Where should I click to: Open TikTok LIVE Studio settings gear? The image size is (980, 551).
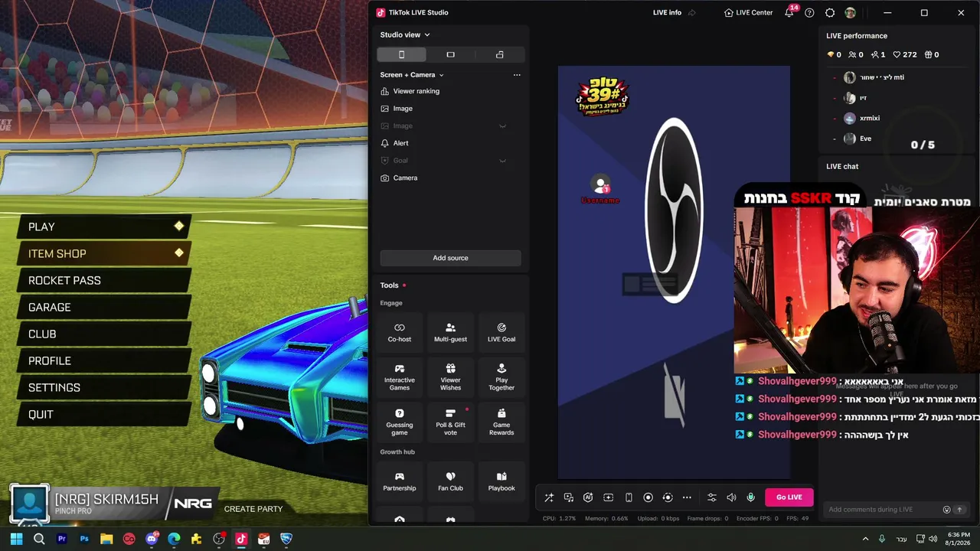click(830, 13)
